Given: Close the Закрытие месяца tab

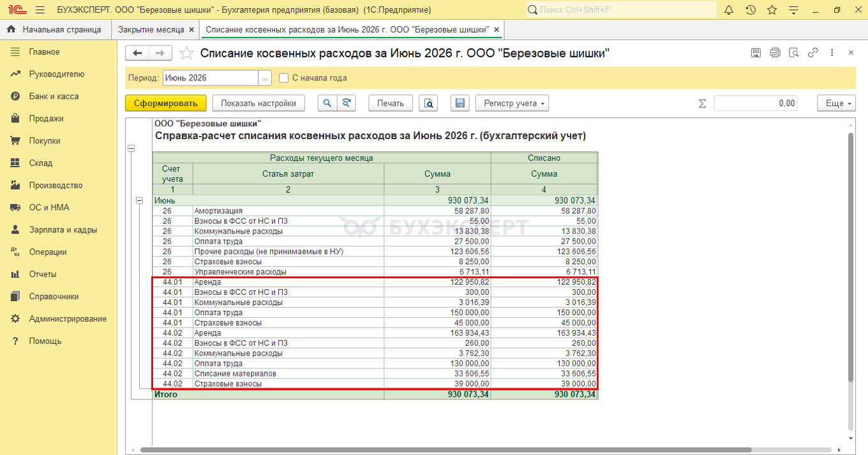Looking at the screenshot, I should tap(191, 30).
